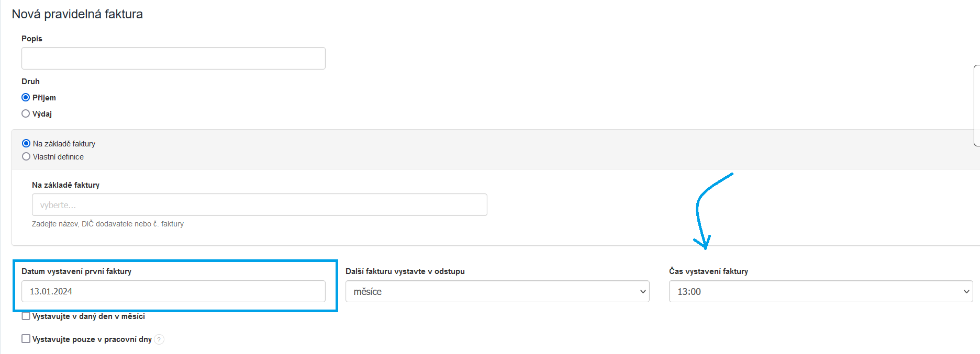Tick the Vystavujte pouze v pracovní dny checkbox
980x354 pixels.
click(x=26, y=339)
